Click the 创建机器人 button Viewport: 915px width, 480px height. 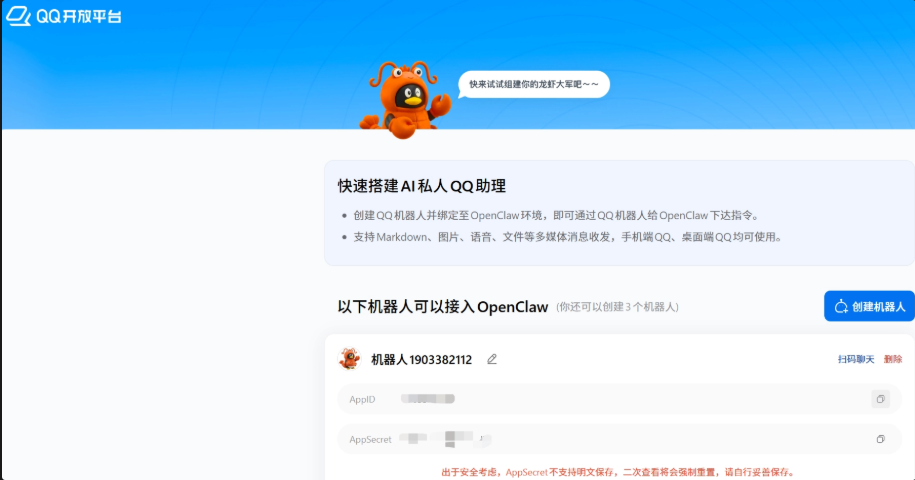click(x=869, y=306)
